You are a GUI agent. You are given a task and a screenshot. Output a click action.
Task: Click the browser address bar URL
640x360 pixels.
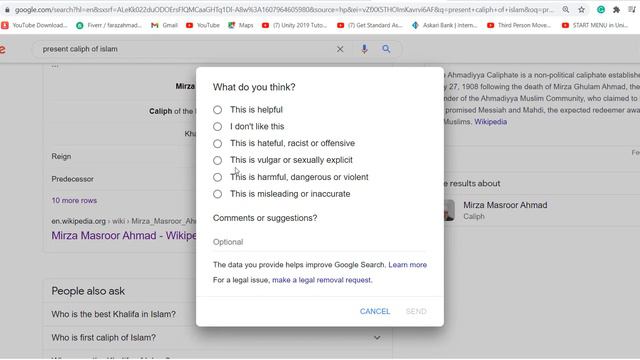pos(284,10)
